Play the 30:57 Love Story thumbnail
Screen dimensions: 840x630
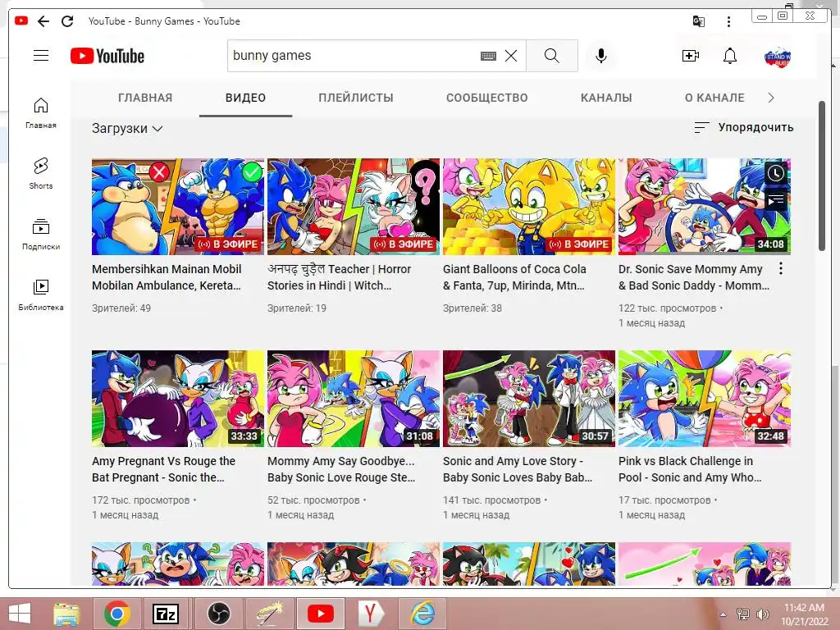[x=529, y=399]
